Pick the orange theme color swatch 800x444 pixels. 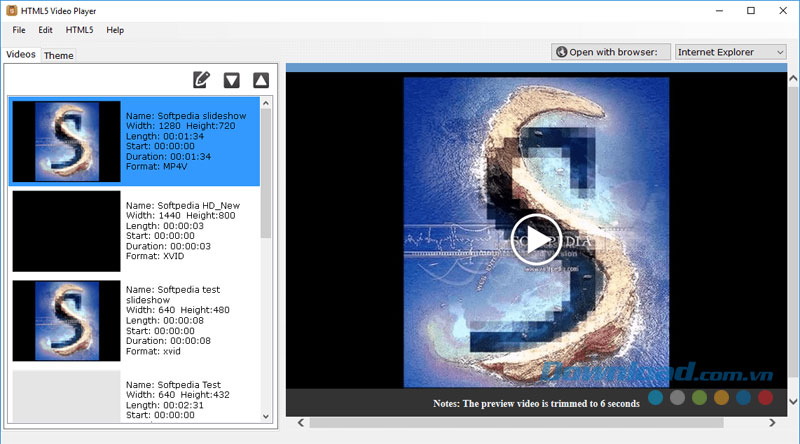pos(722,398)
